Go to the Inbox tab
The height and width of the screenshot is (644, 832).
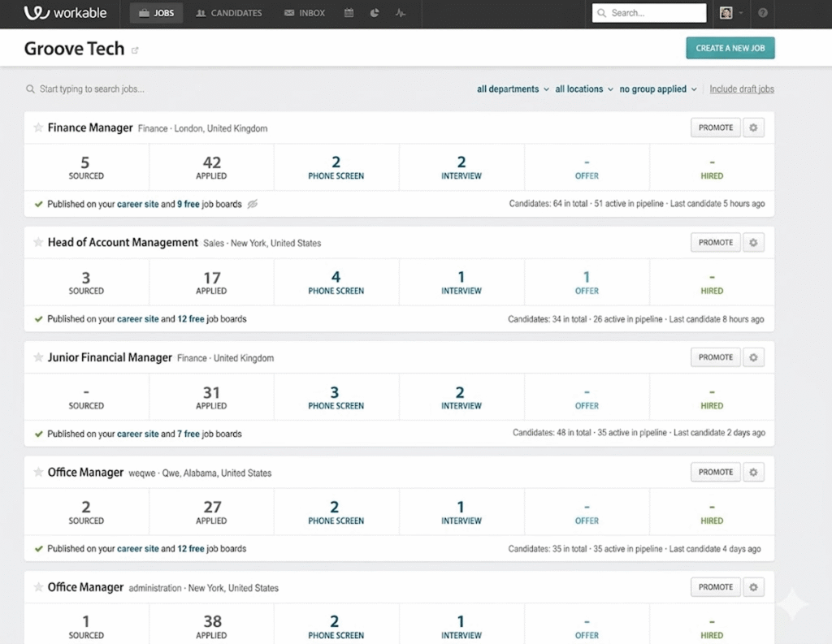[305, 13]
